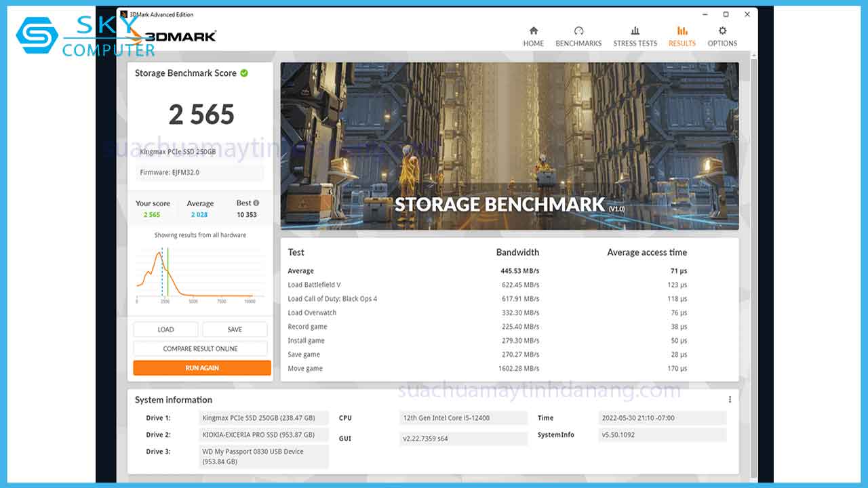This screenshot has width=868, height=488.
Task: Click the SAVE button
Action: tap(235, 329)
